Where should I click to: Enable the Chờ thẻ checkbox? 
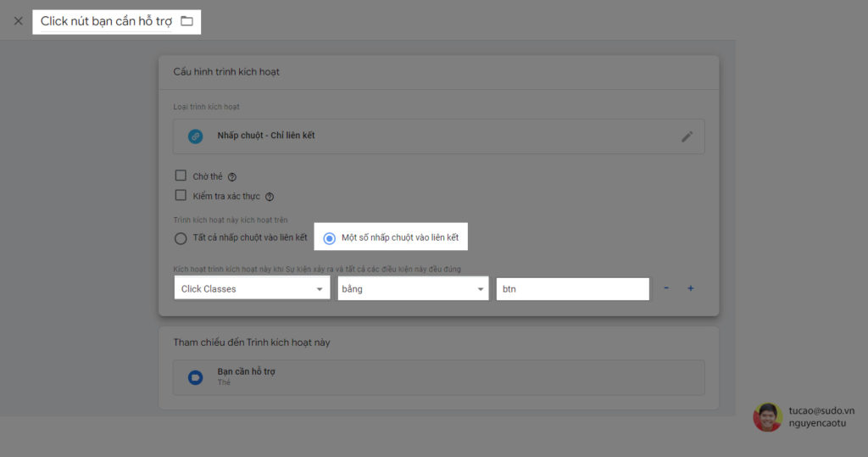click(181, 176)
